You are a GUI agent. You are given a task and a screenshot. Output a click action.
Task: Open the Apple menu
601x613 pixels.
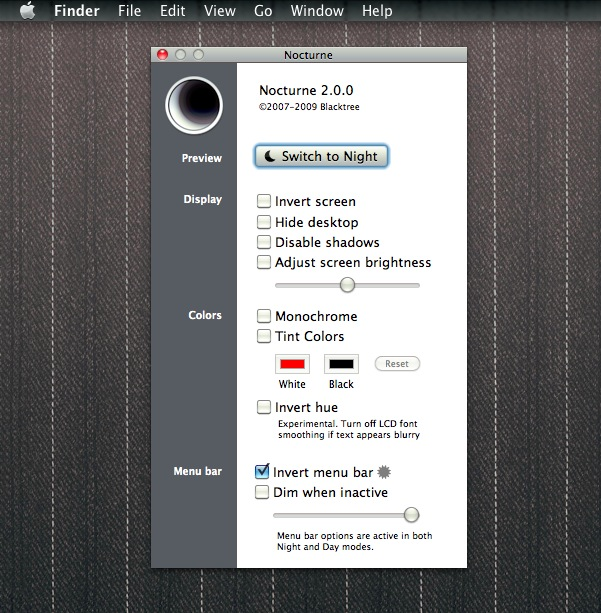(x=27, y=10)
